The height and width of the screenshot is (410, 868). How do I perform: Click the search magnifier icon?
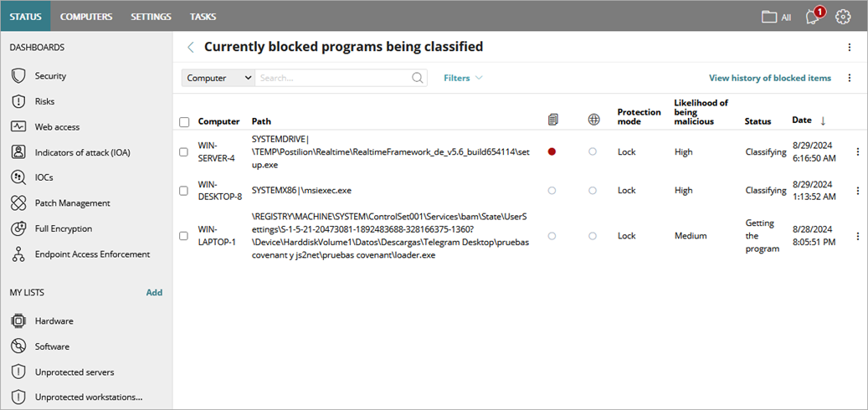[419, 78]
